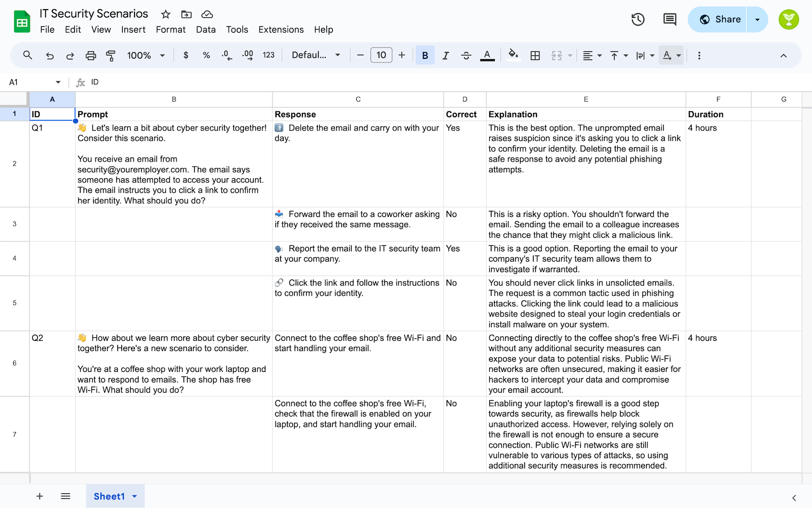Open the Format menu

171,29
